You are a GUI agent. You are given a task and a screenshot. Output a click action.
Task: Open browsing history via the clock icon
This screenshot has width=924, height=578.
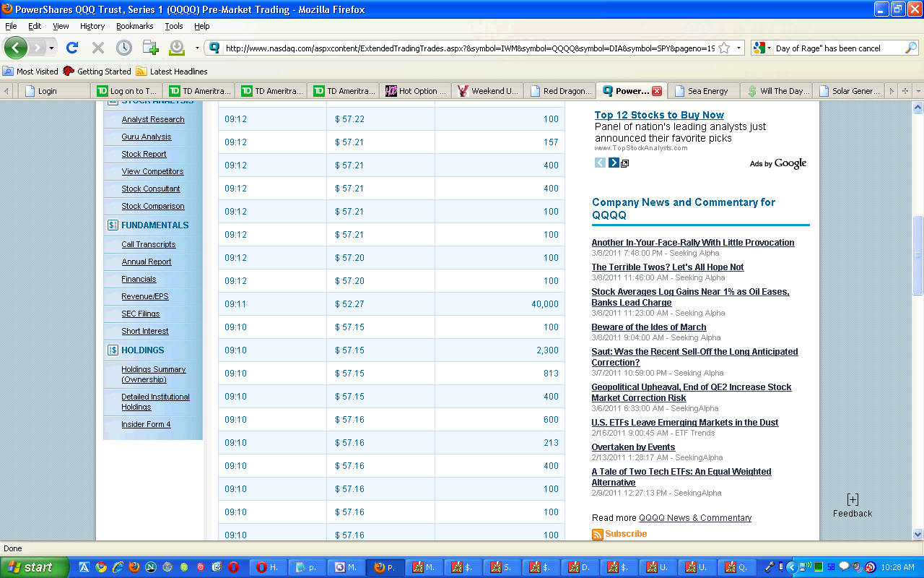pyautogui.click(x=124, y=48)
